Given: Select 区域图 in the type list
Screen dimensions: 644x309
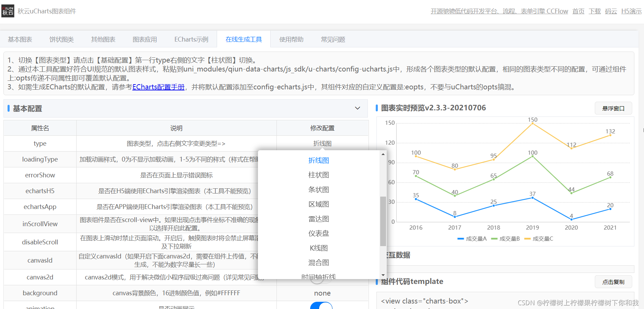Looking at the screenshot, I should [x=318, y=204].
